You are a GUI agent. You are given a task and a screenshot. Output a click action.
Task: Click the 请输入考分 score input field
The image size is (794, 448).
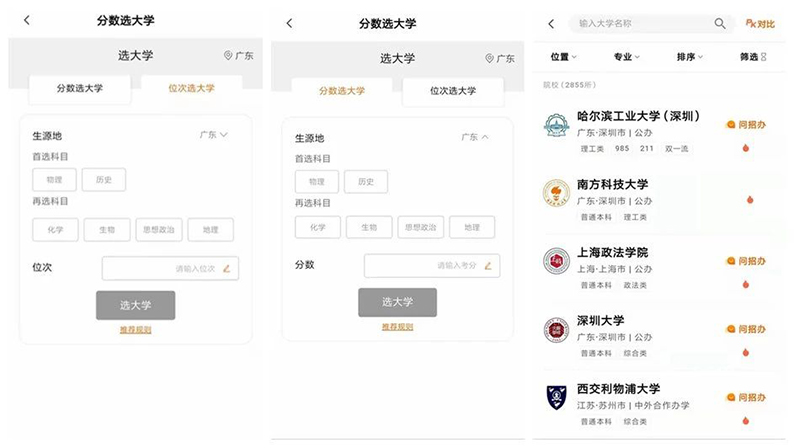(x=432, y=266)
